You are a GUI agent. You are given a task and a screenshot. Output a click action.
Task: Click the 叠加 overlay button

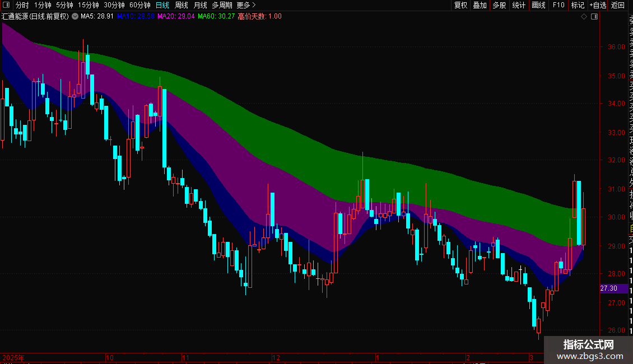[480, 5]
